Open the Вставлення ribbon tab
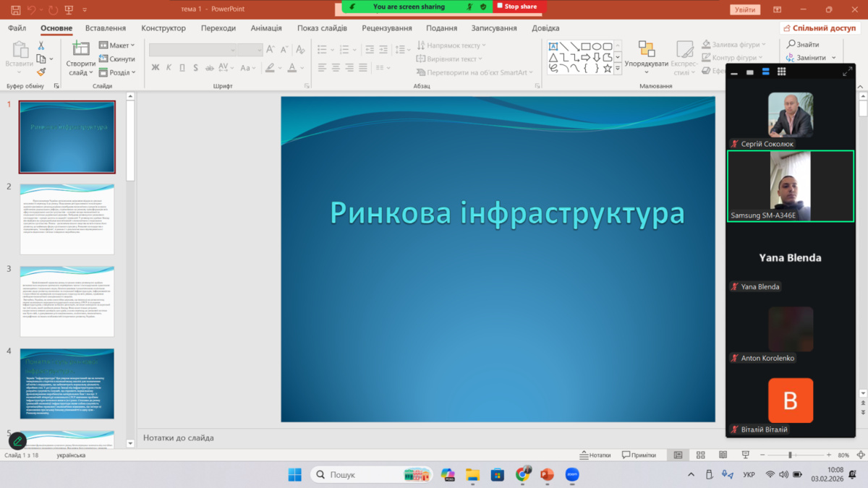868x488 pixels. 106,28
